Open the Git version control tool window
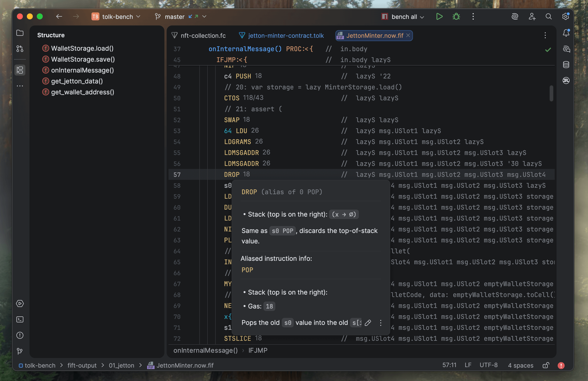The width and height of the screenshot is (588, 381). [x=20, y=351]
